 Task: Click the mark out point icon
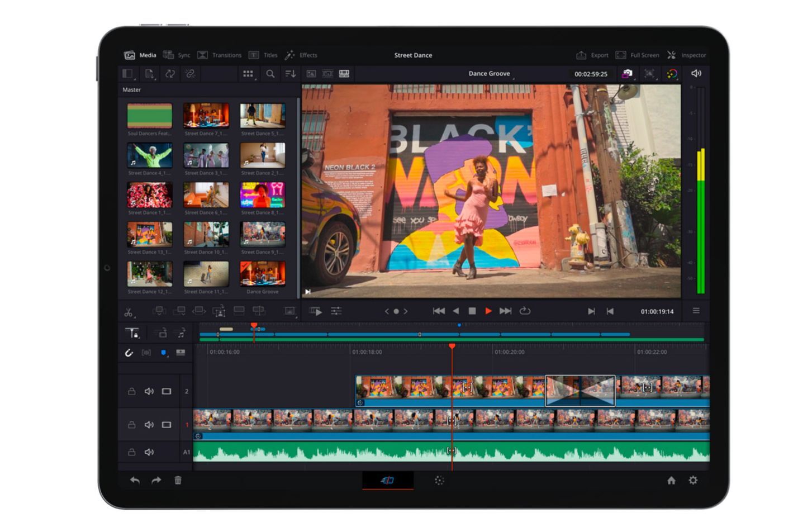click(x=610, y=311)
